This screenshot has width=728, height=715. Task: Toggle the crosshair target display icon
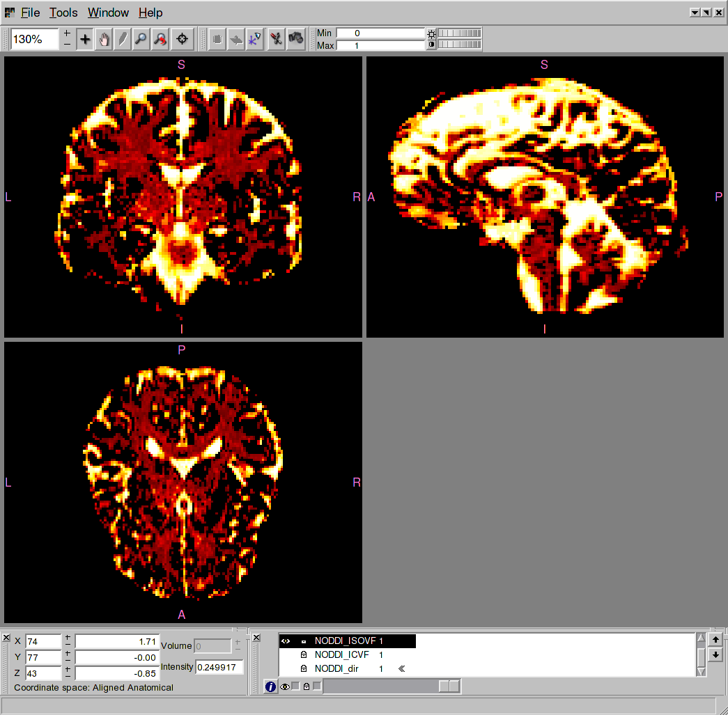point(183,40)
